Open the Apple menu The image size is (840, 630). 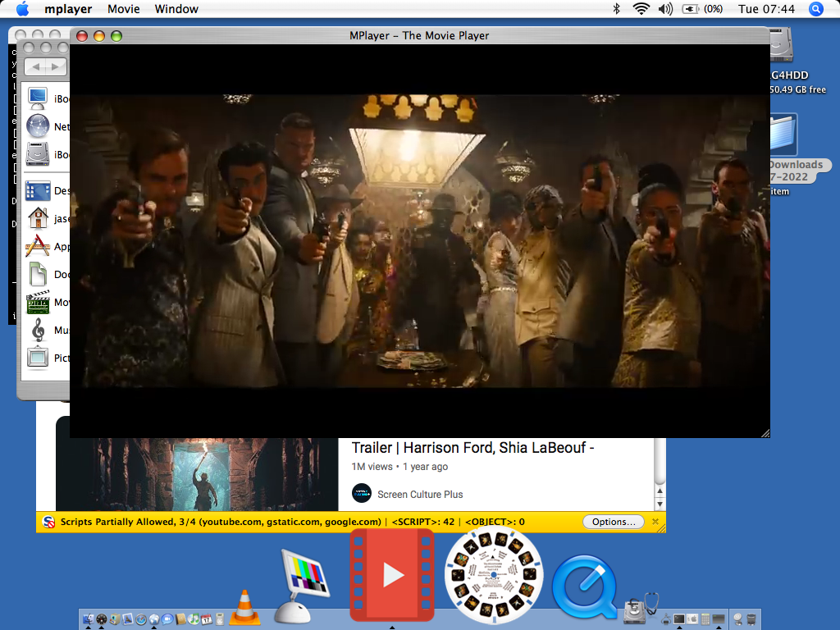click(x=22, y=8)
